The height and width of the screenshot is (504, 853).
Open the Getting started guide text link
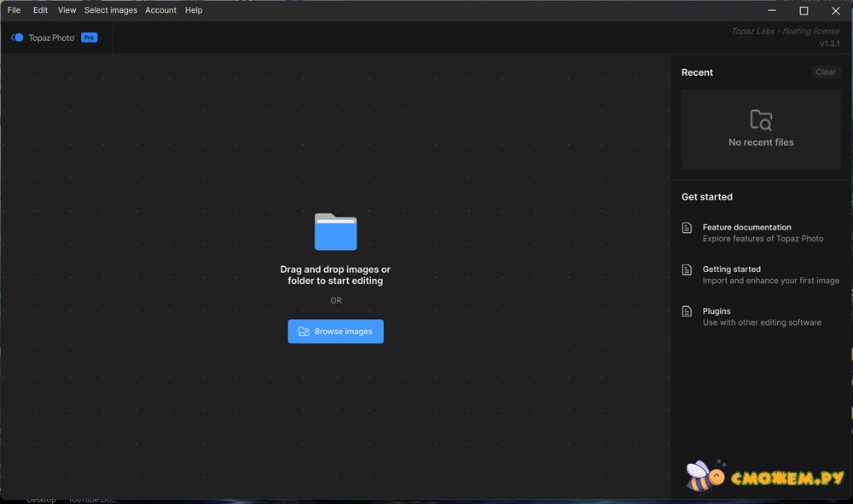tap(731, 269)
